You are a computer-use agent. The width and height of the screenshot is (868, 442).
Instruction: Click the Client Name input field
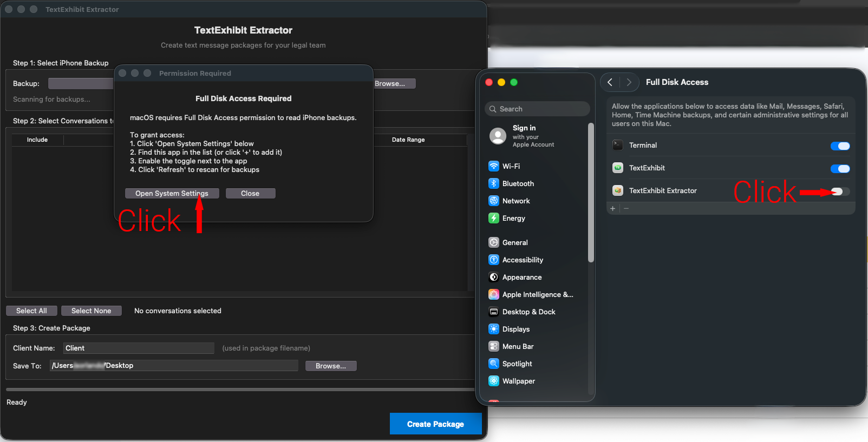[x=139, y=348]
